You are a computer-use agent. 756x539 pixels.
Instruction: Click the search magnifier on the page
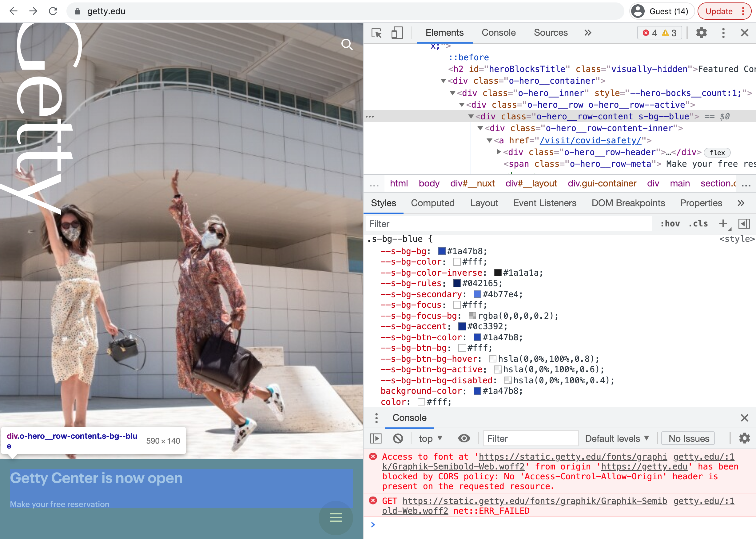347,44
